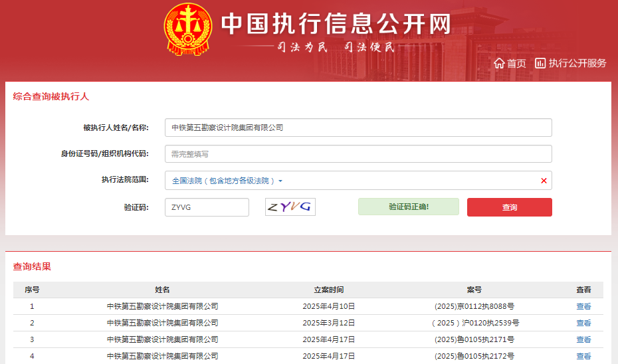
Task: Click the home icon beside 首页
Action: click(x=499, y=63)
